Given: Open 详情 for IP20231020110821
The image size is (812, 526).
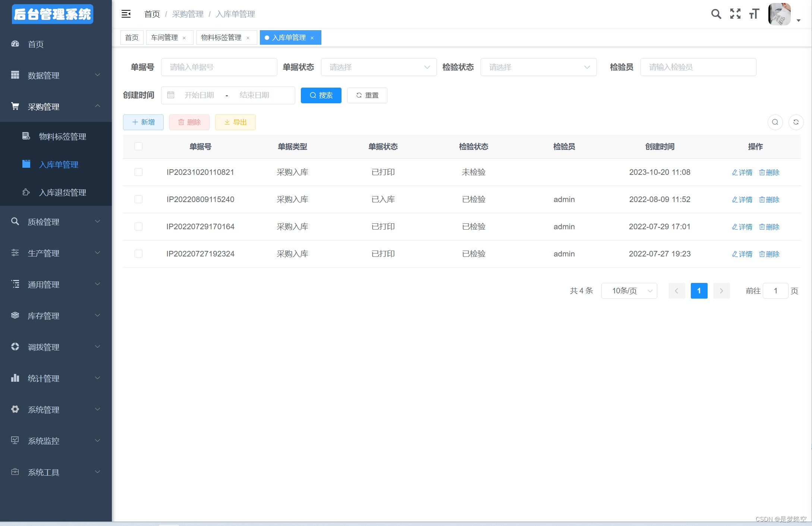Looking at the screenshot, I should pos(742,172).
